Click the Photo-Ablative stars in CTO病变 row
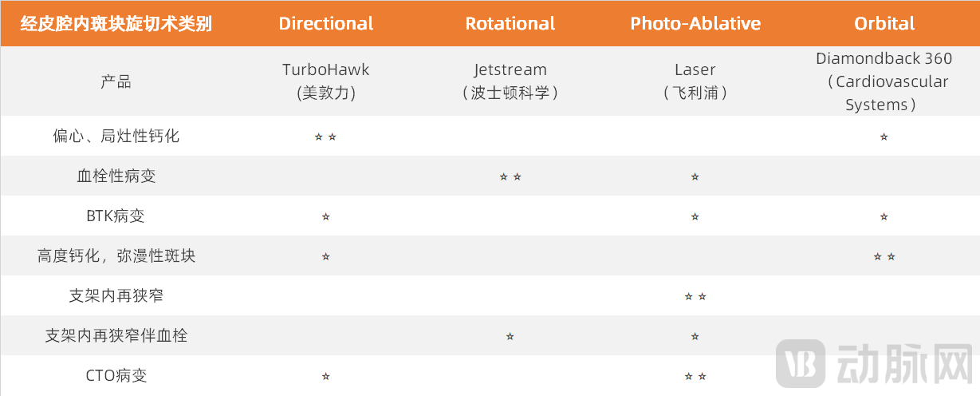The width and height of the screenshot is (980, 396). [695, 377]
